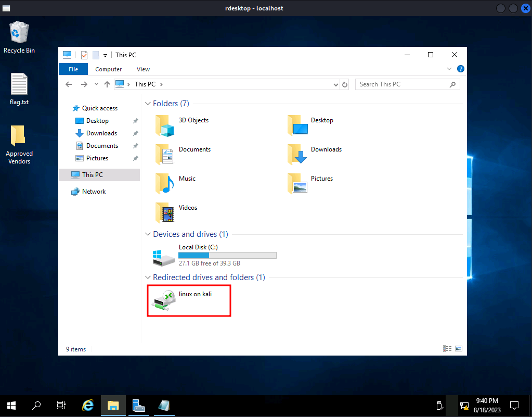Open the Recycle Bin desktop icon
The width and height of the screenshot is (532, 417).
coord(19,37)
